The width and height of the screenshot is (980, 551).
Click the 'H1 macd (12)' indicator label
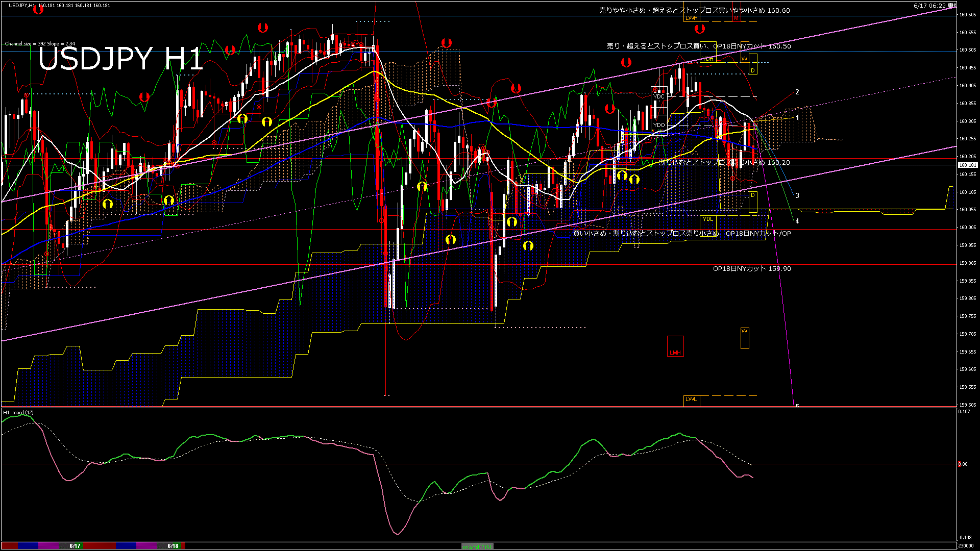[18, 412]
